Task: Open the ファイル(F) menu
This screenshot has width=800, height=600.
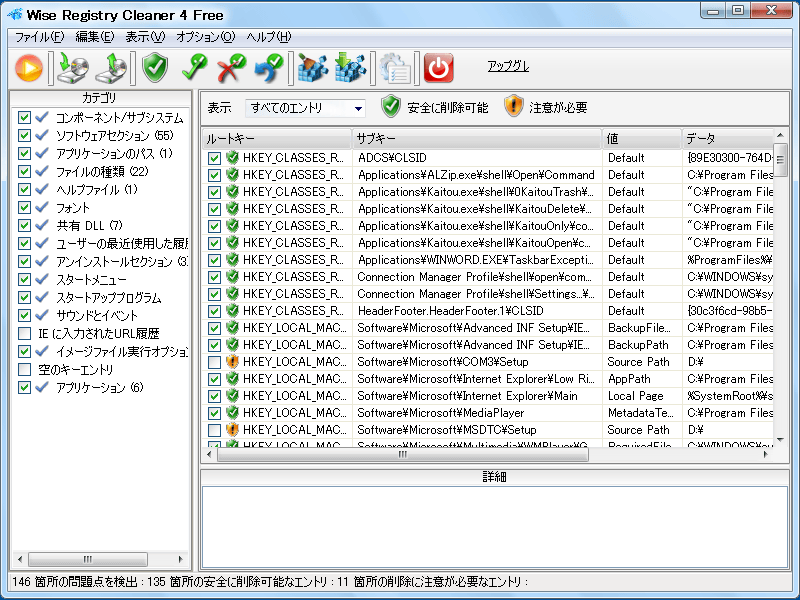Action: (39, 37)
